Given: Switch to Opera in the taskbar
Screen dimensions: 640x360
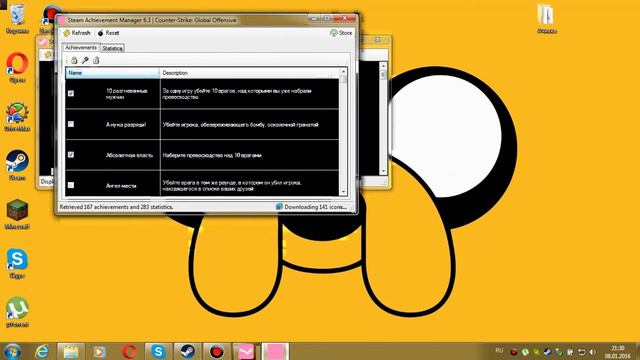Looking at the screenshot, I should (129, 351).
